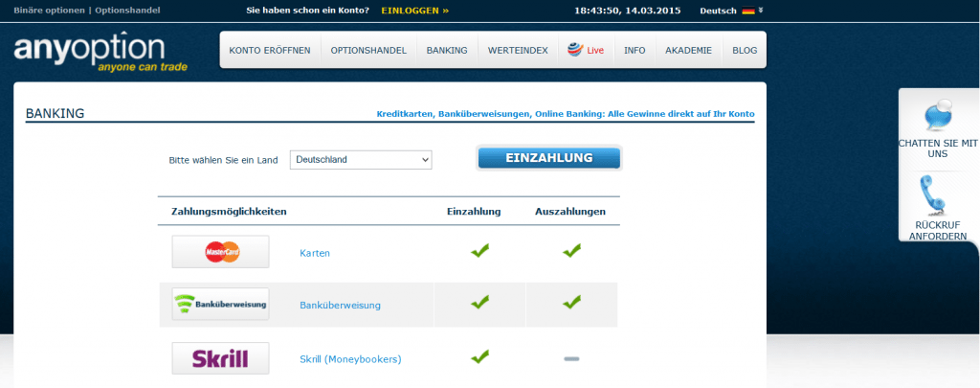Click Auszahlungen checkmark in Banküberweisung row
This screenshot has height=388, width=980.
pyautogui.click(x=571, y=303)
